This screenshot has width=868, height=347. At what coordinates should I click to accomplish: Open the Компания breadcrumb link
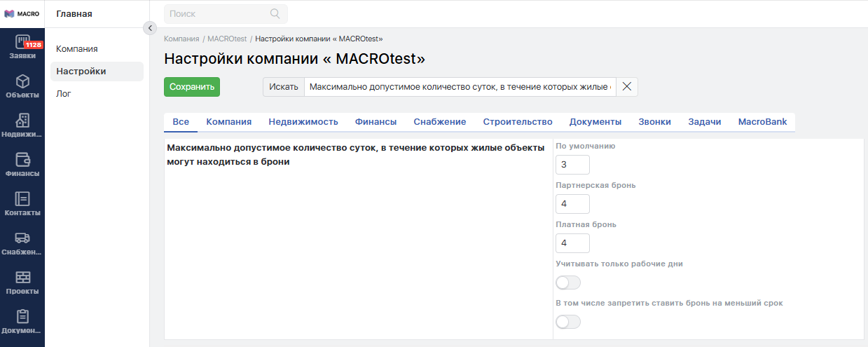[x=181, y=39]
